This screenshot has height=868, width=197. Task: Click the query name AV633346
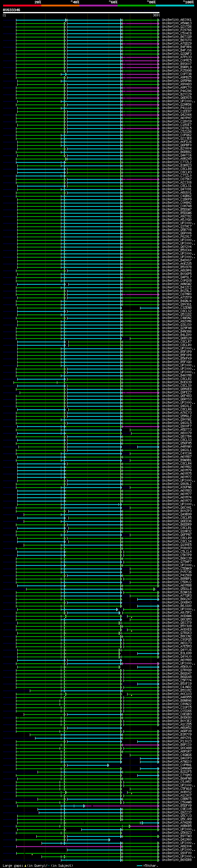tap(11, 10)
